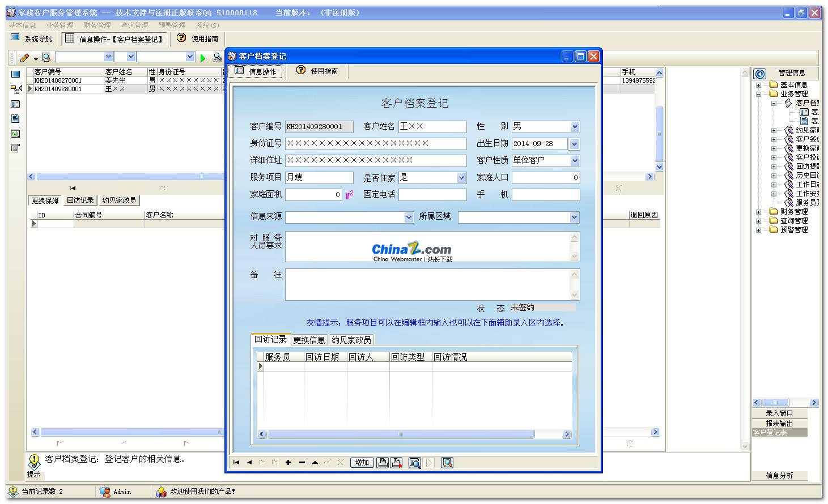Click the 信息分析 button
This screenshot has height=504, width=828.
point(780,476)
